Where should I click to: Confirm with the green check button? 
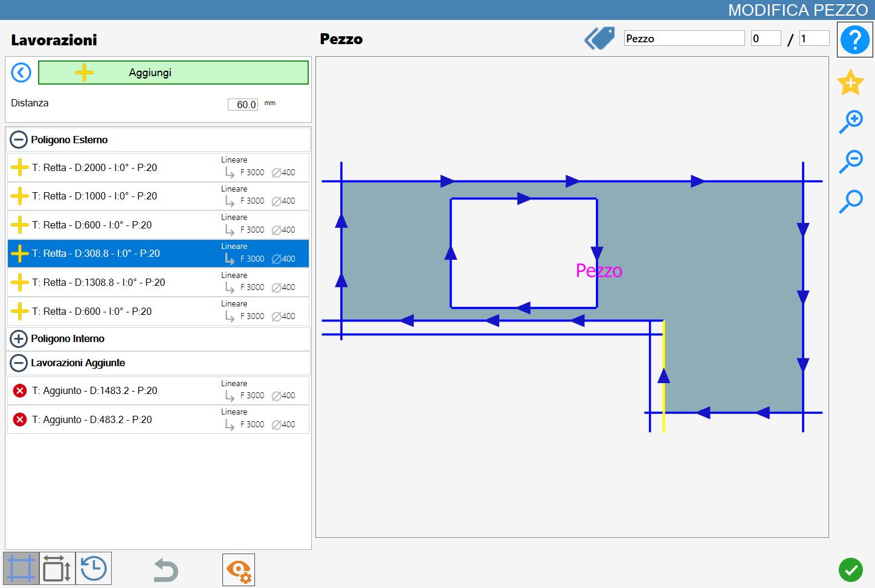tap(850, 569)
